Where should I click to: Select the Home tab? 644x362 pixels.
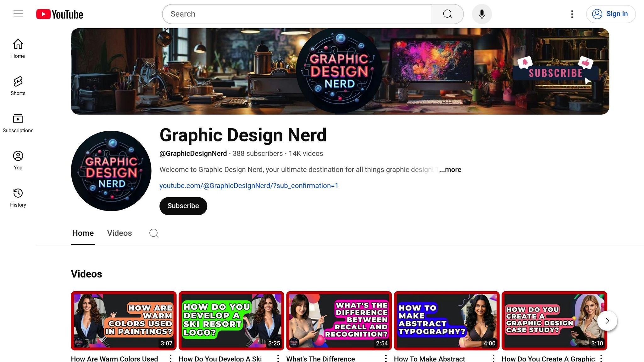[83, 233]
